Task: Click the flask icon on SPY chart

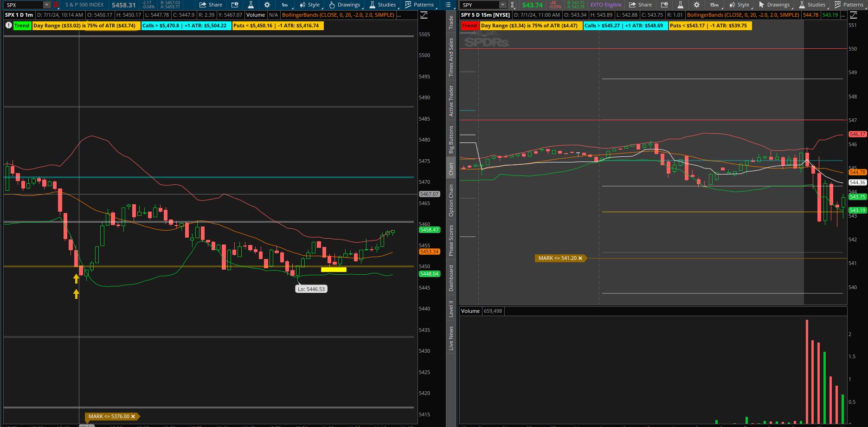Action: tap(680, 5)
